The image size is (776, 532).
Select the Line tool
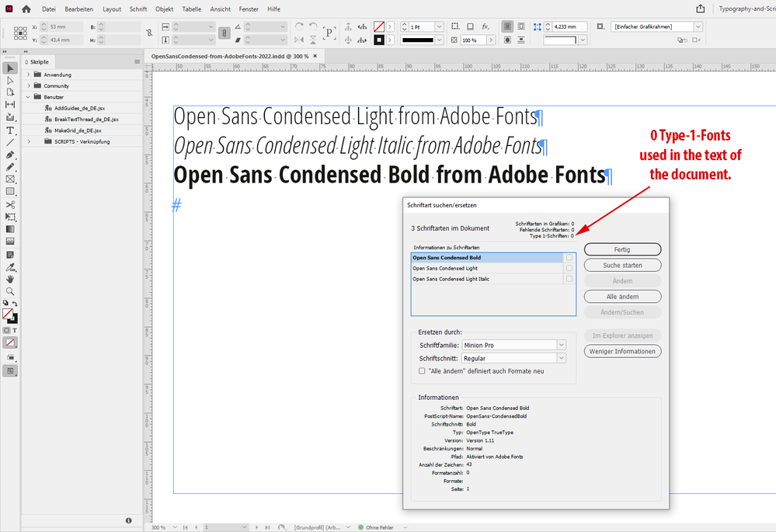(x=10, y=143)
